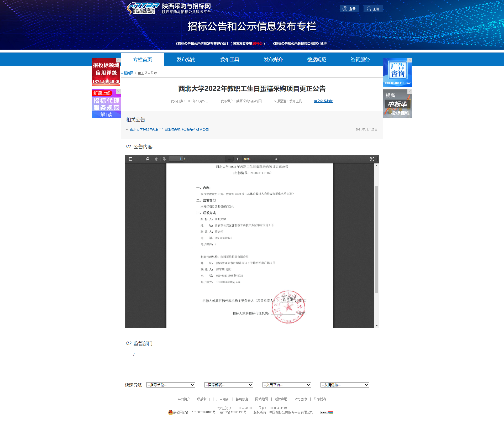504x445 pixels.
Task: Go to previous PDF page arrow
Action: (x=156, y=159)
